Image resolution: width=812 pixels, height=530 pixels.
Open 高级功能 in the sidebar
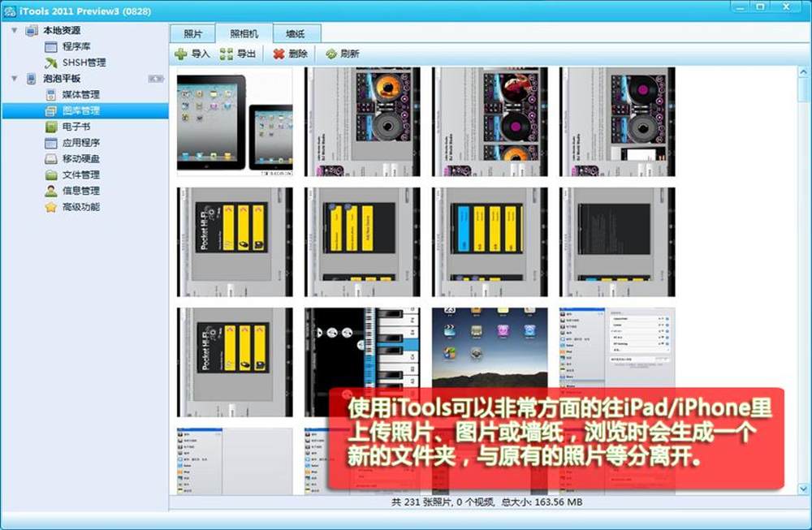click(80, 207)
